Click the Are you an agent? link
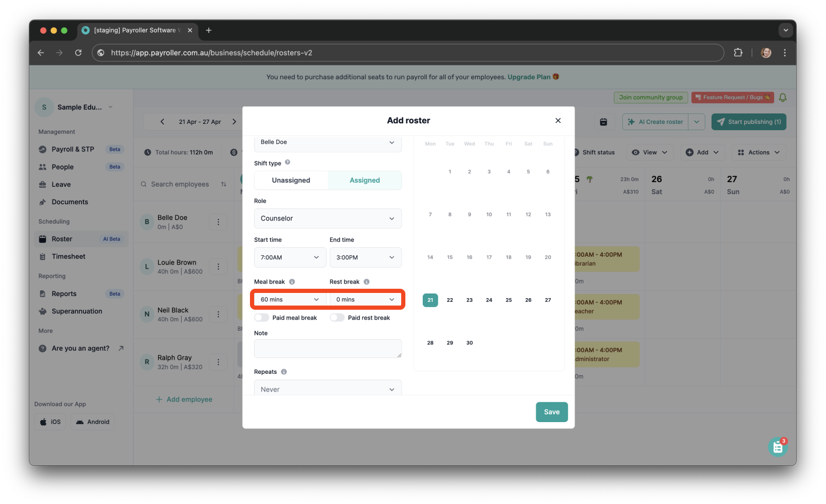The image size is (826, 504). pos(80,349)
